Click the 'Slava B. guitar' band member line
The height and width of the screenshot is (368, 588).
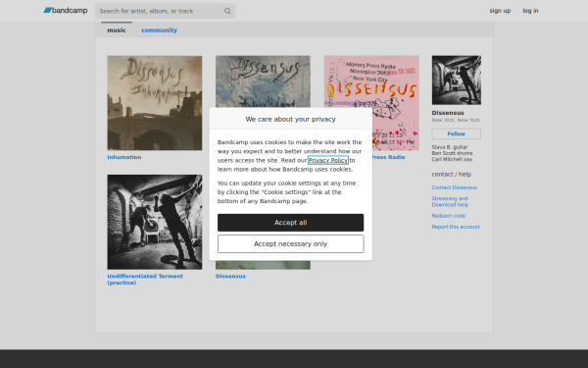[x=450, y=147]
